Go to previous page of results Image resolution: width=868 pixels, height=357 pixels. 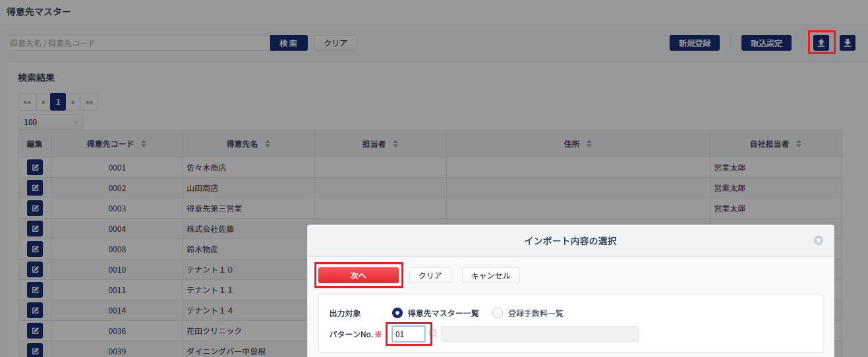click(43, 102)
